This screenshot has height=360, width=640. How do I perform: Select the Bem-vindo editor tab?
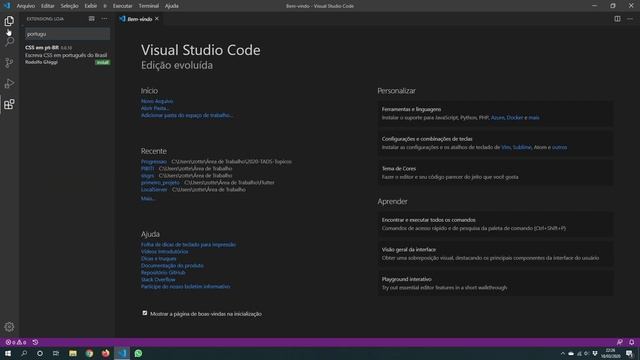click(139, 19)
